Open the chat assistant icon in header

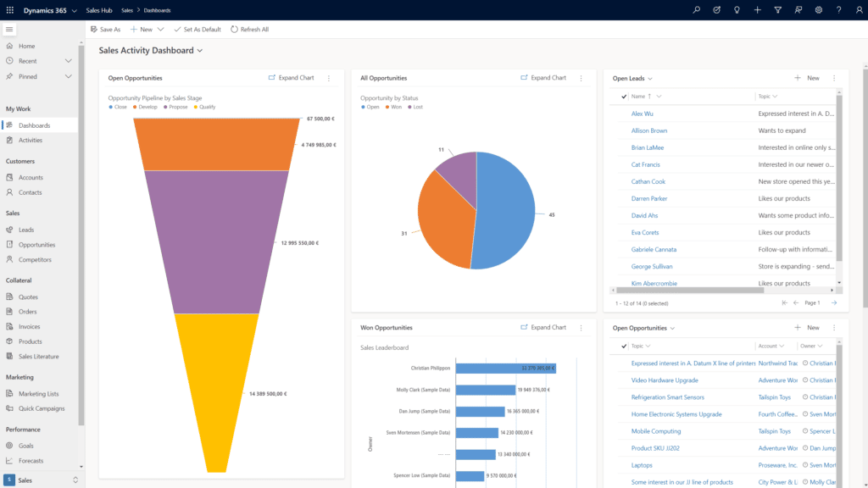798,10
